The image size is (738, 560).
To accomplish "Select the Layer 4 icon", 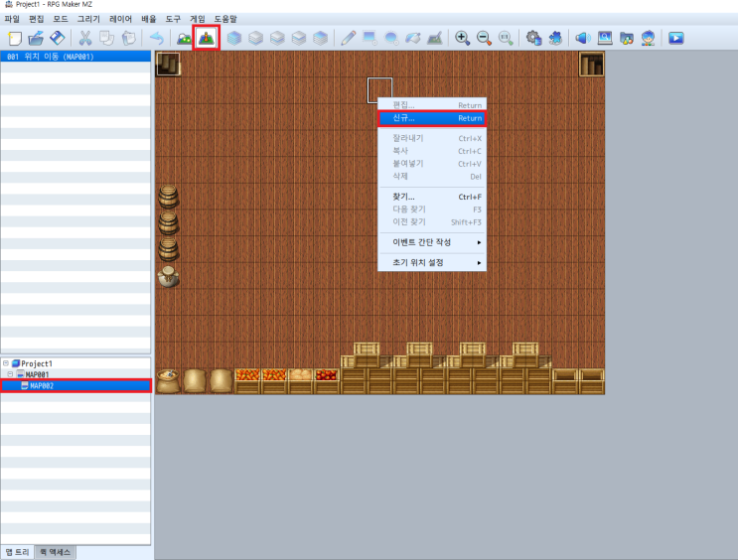I will tap(321, 38).
